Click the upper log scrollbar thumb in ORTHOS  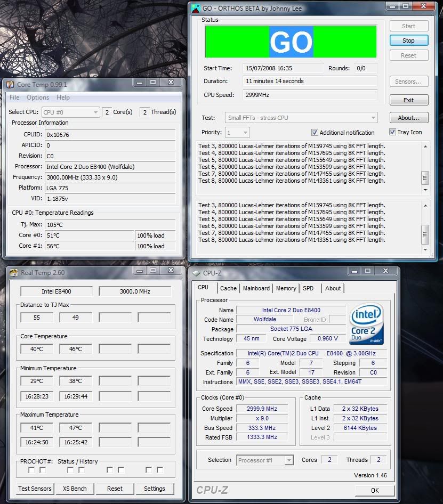point(425,178)
